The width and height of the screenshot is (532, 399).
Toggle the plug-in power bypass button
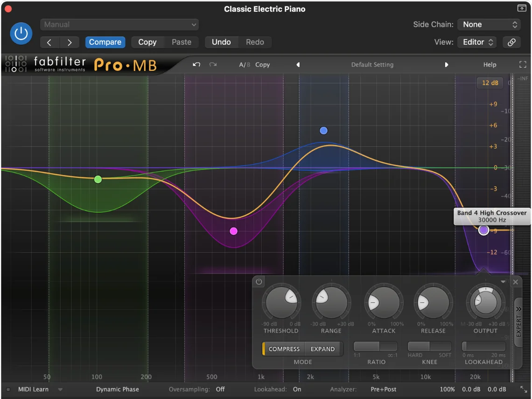[21, 34]
